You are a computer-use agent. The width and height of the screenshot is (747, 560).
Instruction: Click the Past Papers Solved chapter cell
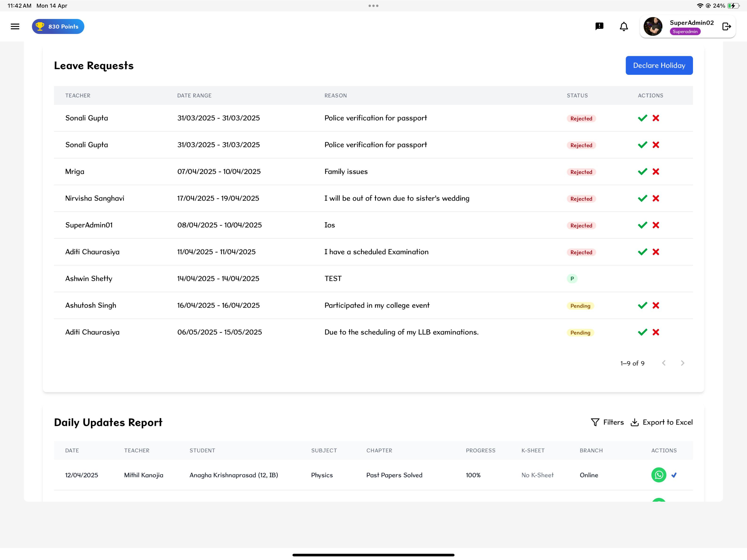pyautogui.click(x=394, y=475)
